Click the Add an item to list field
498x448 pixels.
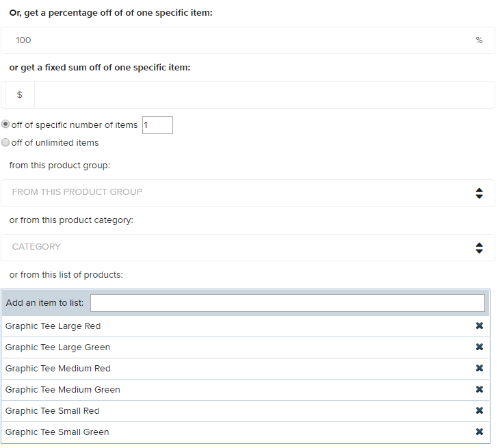287,303
